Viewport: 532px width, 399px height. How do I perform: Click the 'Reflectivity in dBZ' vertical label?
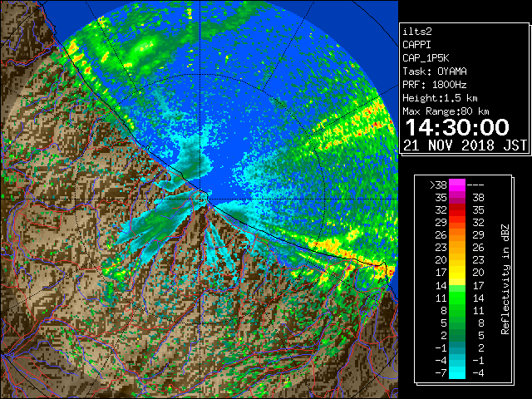click(x=505, y=279)
